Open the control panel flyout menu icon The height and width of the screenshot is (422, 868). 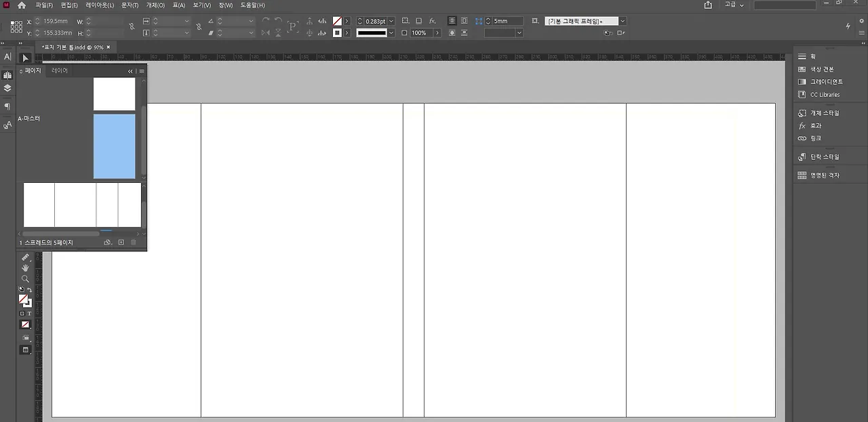(861, 33)
